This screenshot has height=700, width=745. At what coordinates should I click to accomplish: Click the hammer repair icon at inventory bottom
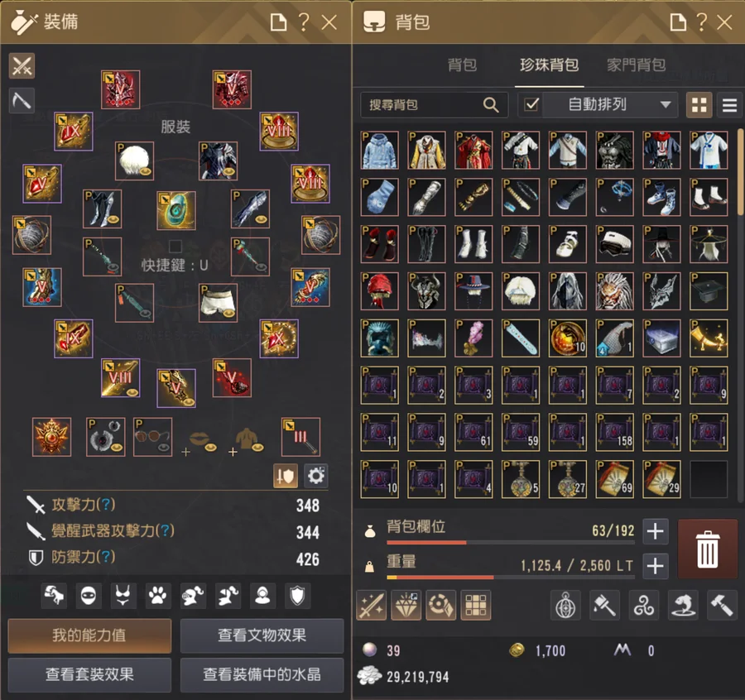click(722, 605)
